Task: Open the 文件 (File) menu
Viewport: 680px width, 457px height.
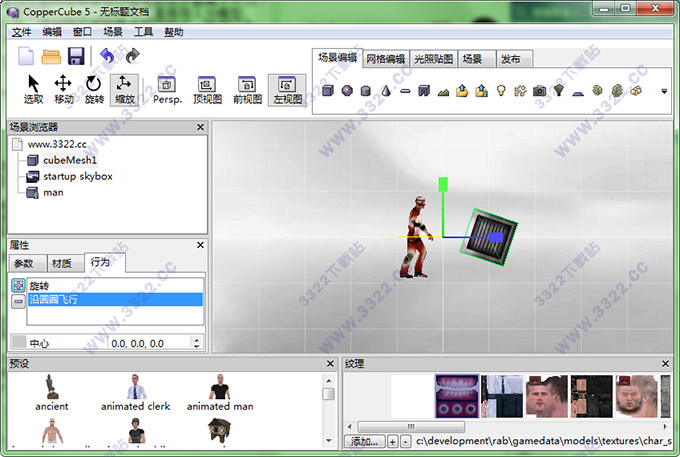Action: (21, 32)
